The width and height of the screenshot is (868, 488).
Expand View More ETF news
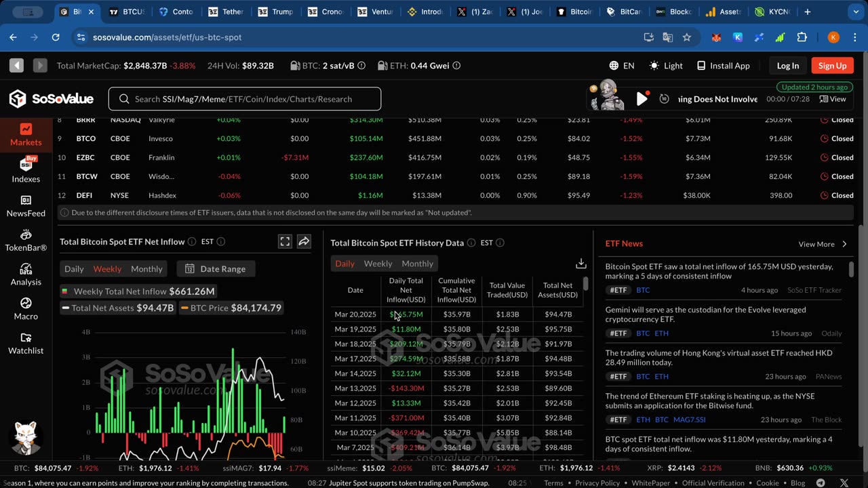click(823, 244)
